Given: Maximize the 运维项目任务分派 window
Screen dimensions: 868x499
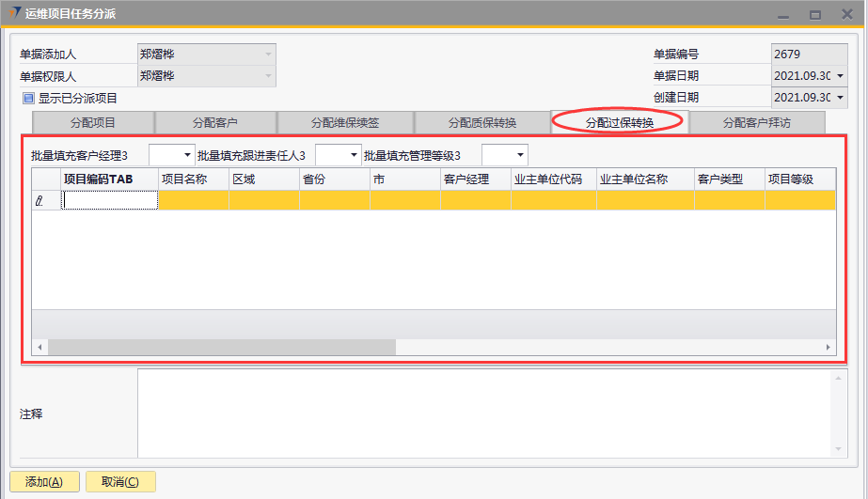Looking at the screenshot, I should [815, 14].
